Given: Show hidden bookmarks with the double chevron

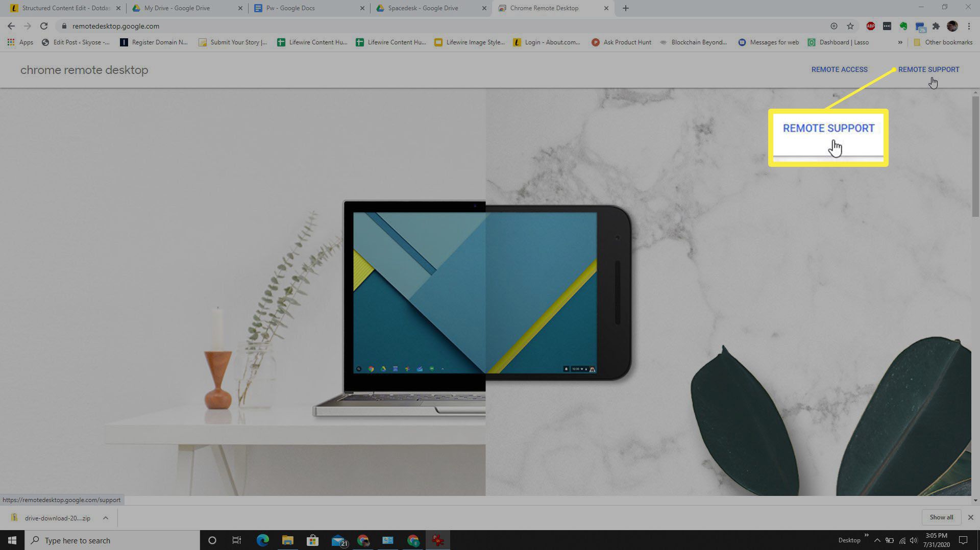Looking at the screenshot, I should [900, 42].
